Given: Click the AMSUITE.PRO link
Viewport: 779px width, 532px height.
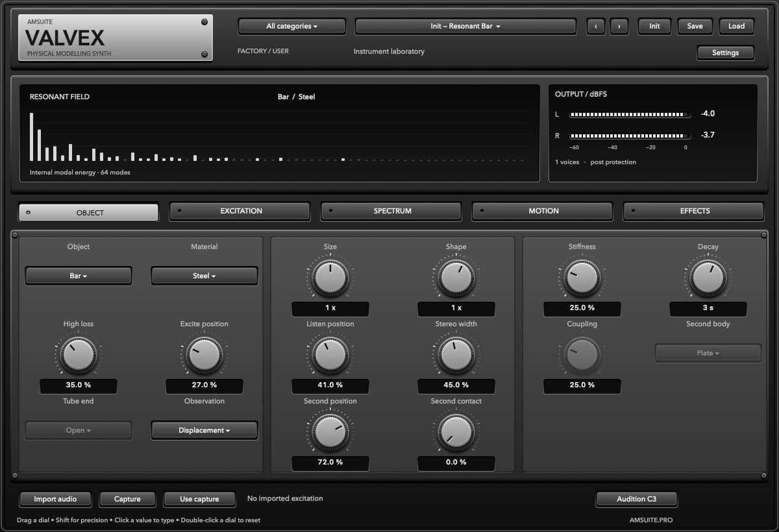Looking at the screenshot, I should [x=651, y=520].
